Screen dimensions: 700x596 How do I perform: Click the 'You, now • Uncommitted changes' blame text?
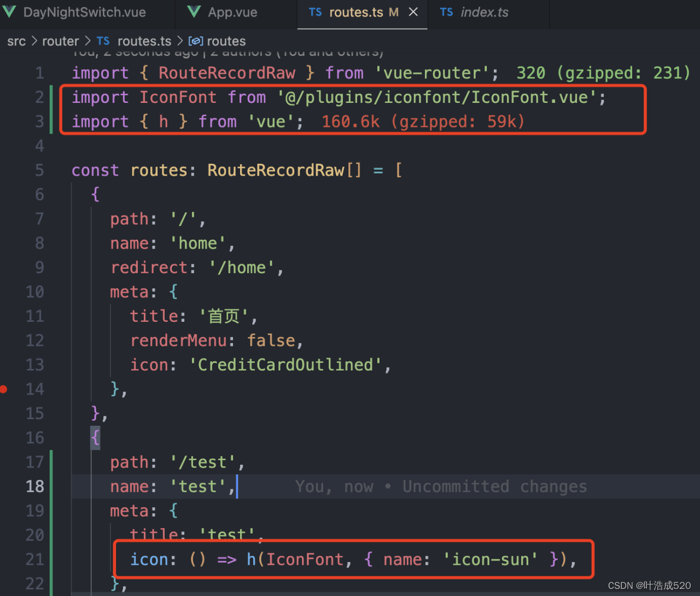click(x=441, y=487)
